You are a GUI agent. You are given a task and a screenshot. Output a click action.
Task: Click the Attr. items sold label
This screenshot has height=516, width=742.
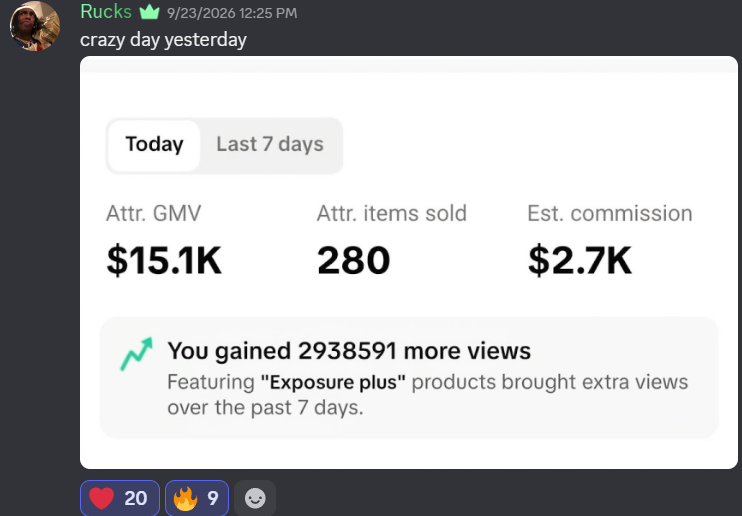click(392, 213)
